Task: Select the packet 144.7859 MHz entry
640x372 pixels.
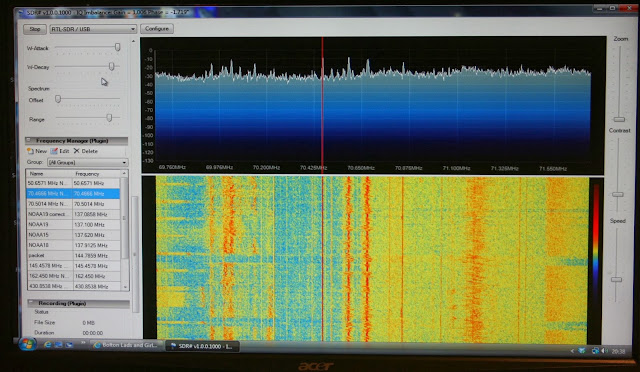Action: [x=73, y=255]
